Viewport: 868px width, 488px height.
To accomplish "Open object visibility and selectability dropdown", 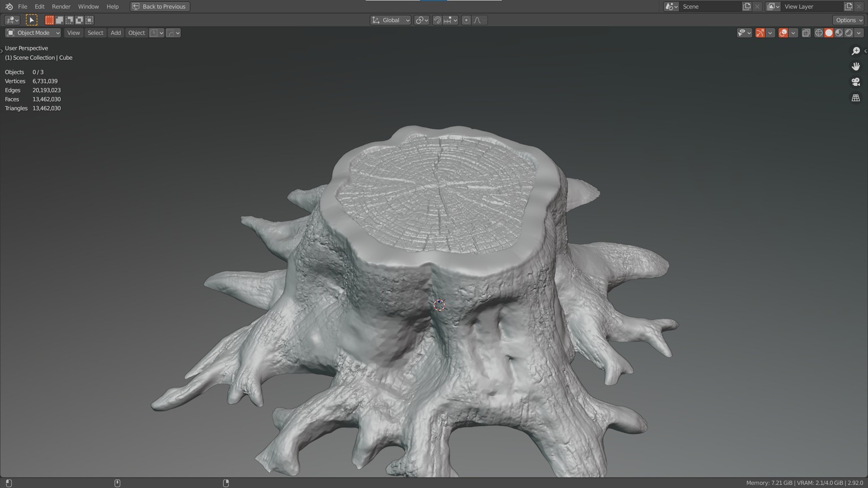I will coord(744,33).
